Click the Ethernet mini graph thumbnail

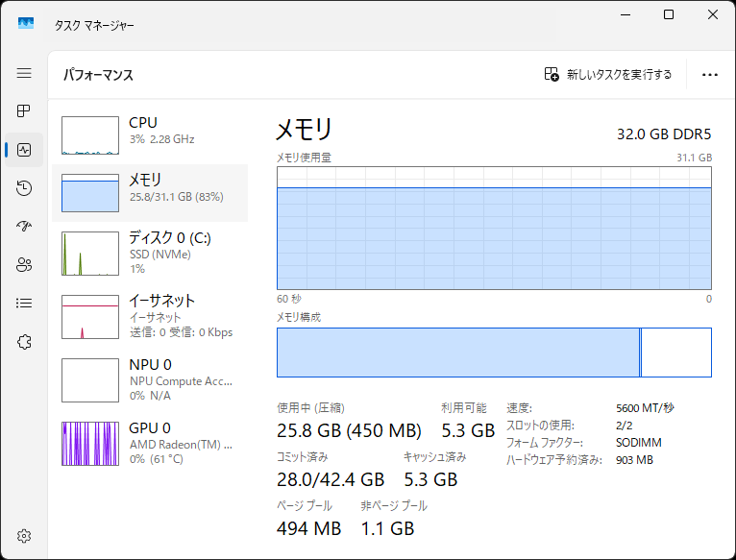[90, 317]
